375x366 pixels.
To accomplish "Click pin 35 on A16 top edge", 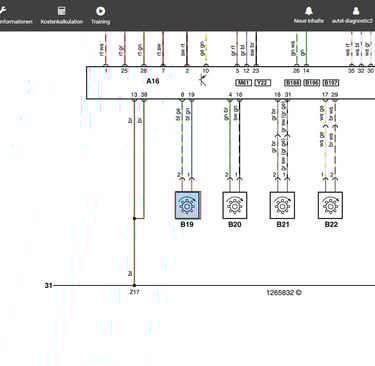I will (351, 71).
